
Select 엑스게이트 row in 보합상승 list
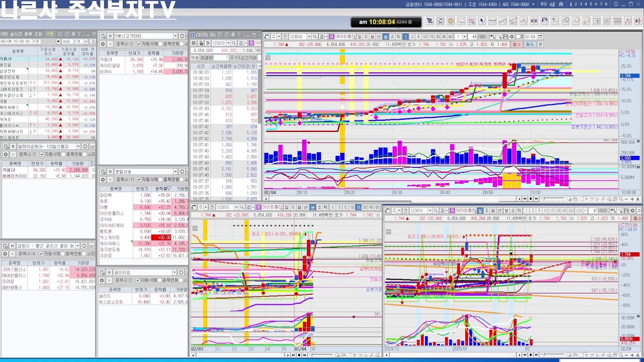point(143,237)
